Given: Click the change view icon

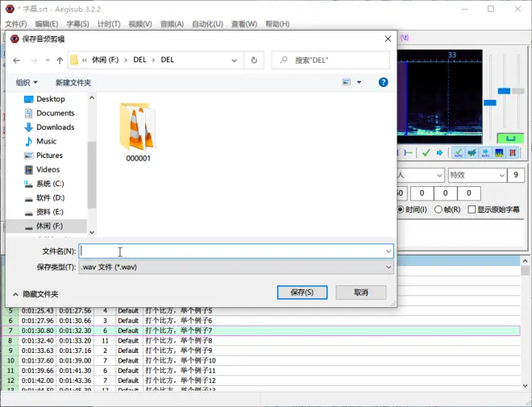Looking at the screenshot, I should pyautogui.click(x=347, y=82).
